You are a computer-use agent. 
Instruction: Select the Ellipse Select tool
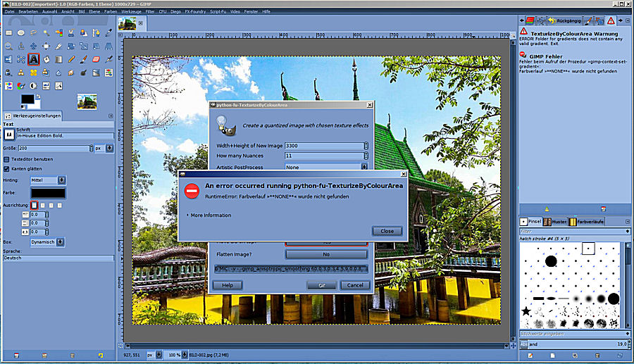[21, 32]
